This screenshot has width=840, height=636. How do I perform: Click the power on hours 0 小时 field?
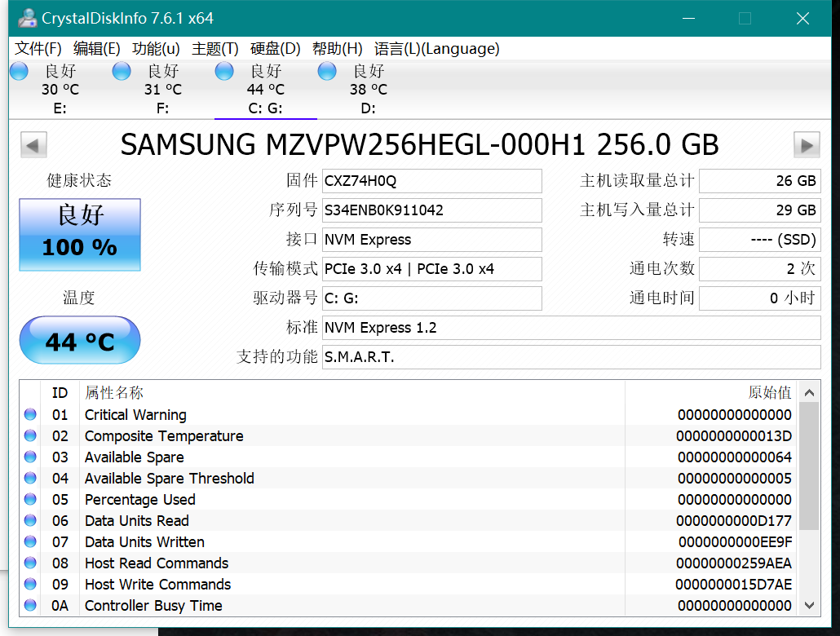pyautogui.click(x=759, y=298)
